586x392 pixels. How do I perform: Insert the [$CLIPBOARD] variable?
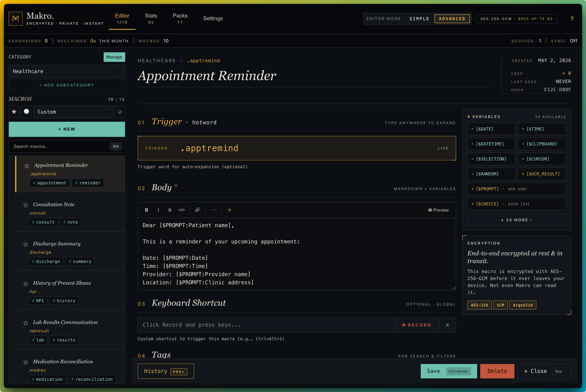(x=542, y=144)
